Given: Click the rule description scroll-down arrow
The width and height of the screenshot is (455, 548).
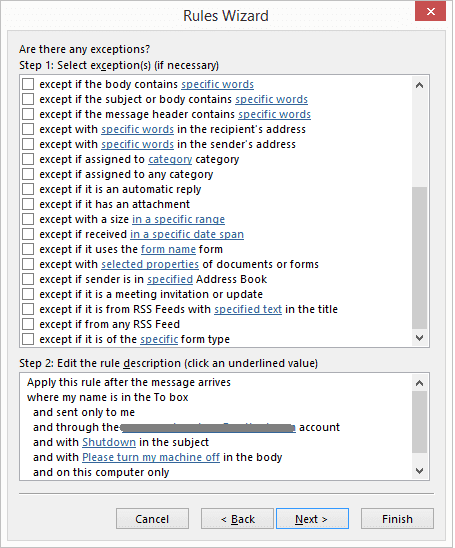Looking at the screenshot, I should coord(419,471).
